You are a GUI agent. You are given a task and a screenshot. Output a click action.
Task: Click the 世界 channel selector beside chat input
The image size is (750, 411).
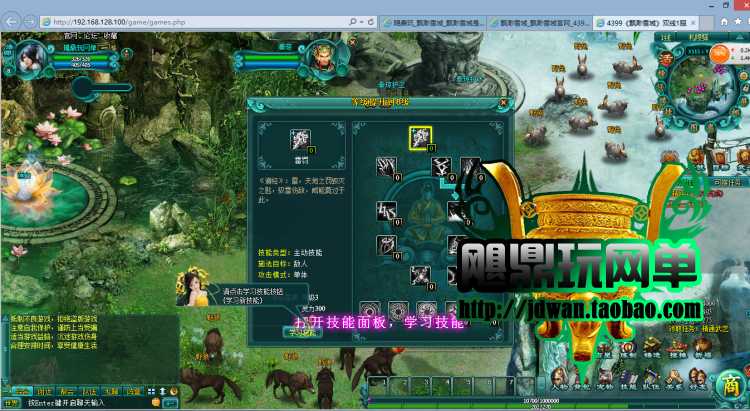tap(11, 403)
